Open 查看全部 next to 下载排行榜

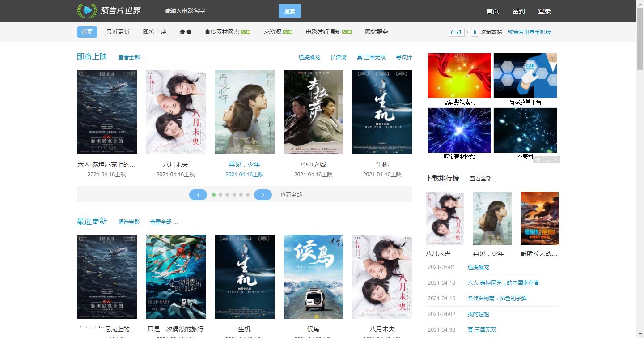[483, 179]
